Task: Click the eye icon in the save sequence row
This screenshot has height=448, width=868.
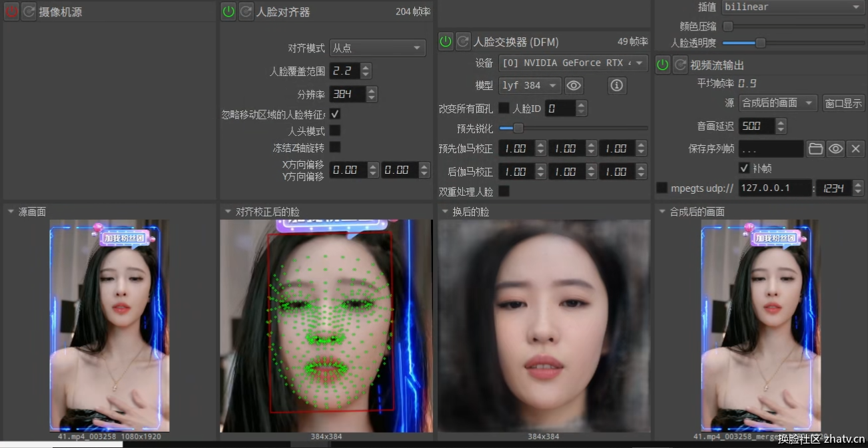Action: (836, 148)
